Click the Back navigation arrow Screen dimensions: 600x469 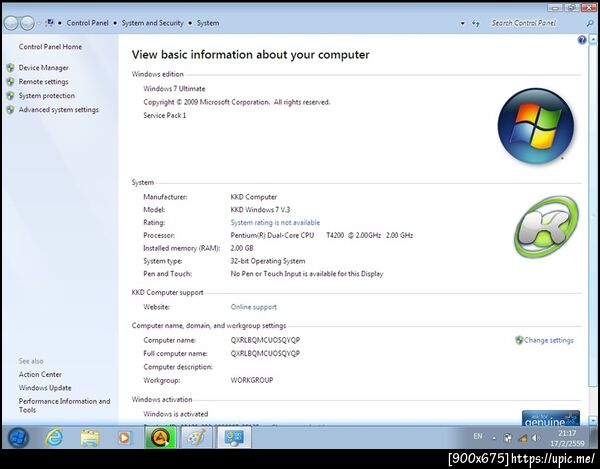click(11, 23)
